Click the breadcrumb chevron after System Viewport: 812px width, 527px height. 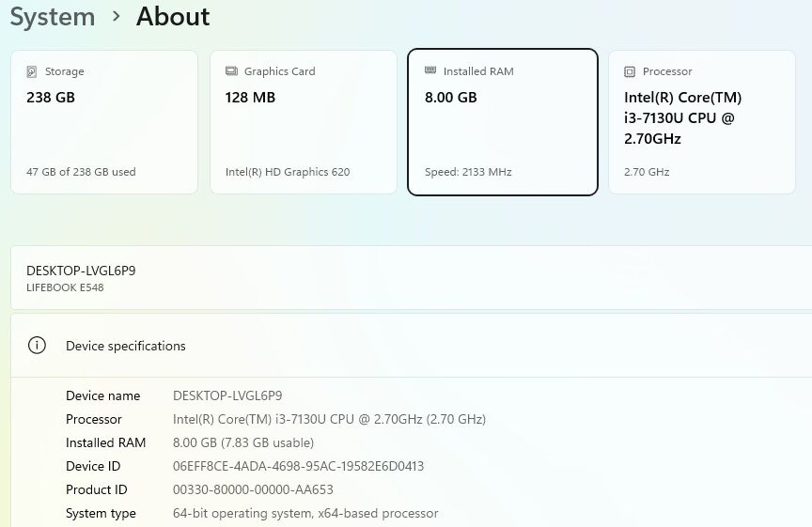point(116,16)
